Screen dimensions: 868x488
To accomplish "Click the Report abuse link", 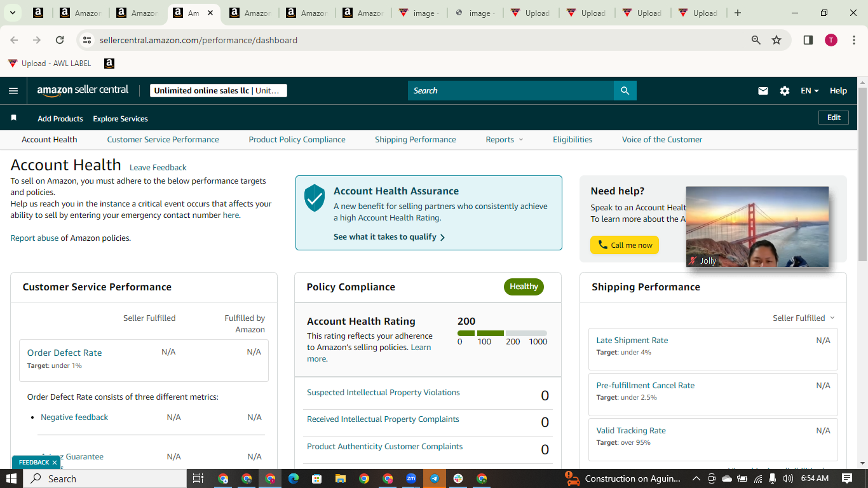I will 34,238.
